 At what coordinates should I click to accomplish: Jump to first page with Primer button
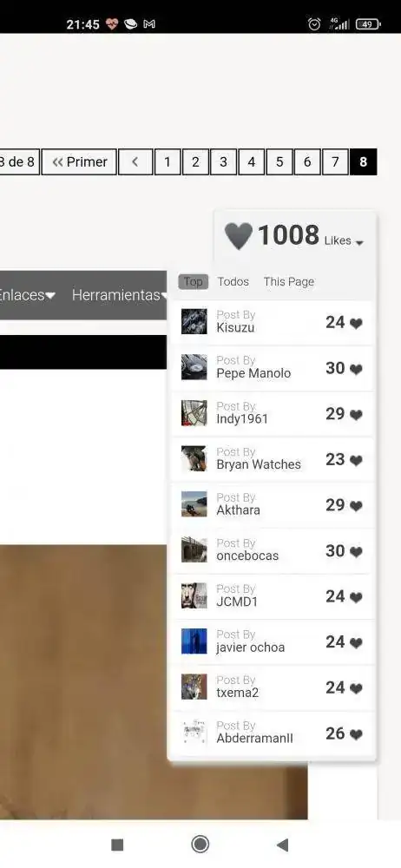click(x=79, y=161)
